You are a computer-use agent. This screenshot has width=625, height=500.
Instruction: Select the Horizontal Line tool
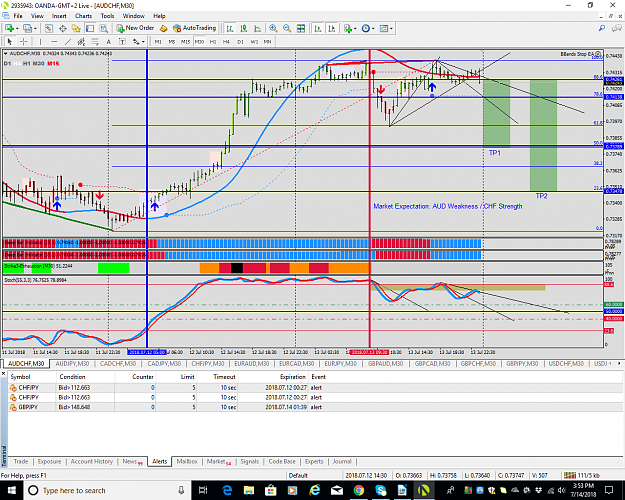(x=54, y=41)
